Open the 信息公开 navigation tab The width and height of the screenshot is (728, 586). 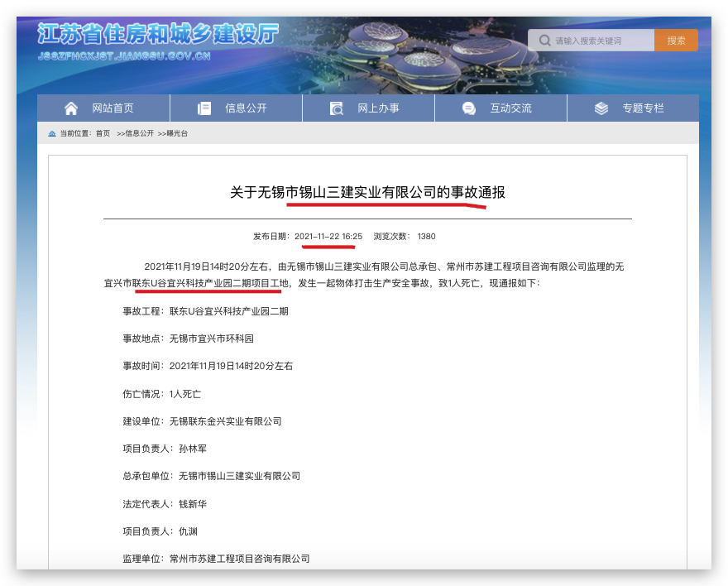pos(246,108)
